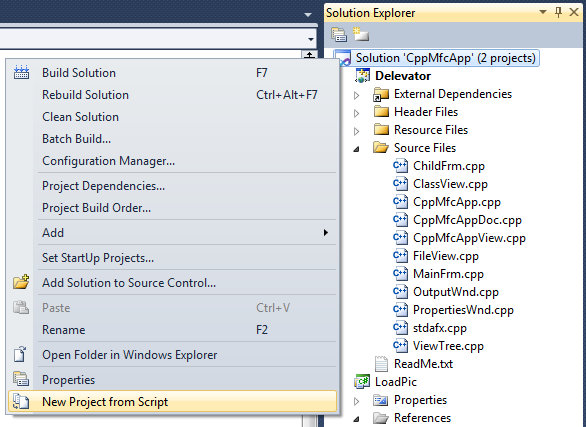Open the Add submenu arrow

326,232
